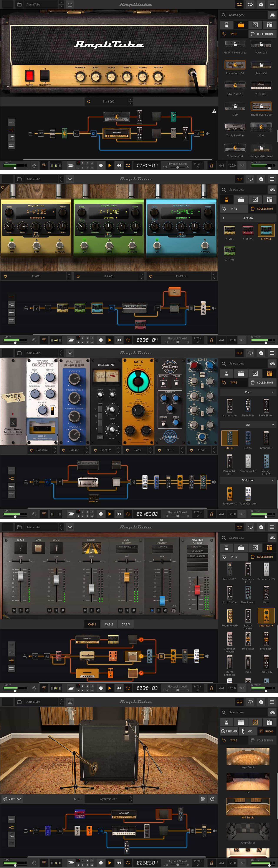Go back using X-GEAR chevron

click(x=223, y=218)
